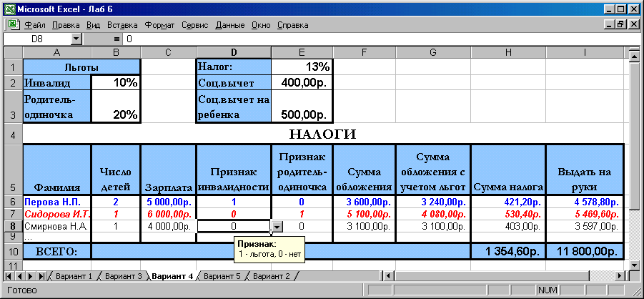Open the validation list arrow beside cell D8

click(x=277, y=226)
